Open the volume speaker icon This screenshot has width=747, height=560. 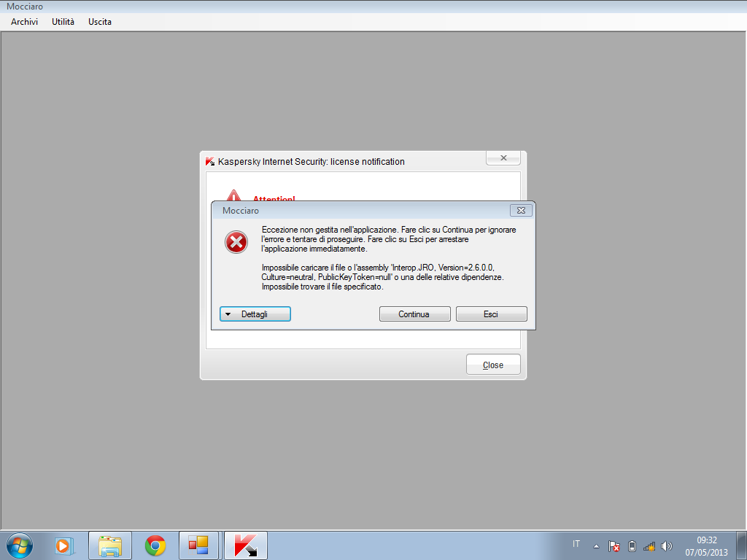667,546
